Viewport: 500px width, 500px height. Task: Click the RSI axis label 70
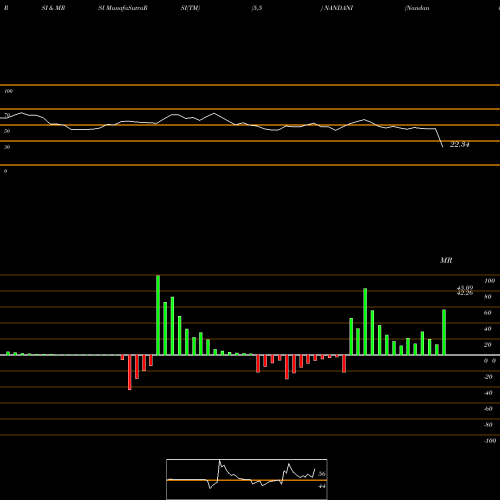pos(7,115)
